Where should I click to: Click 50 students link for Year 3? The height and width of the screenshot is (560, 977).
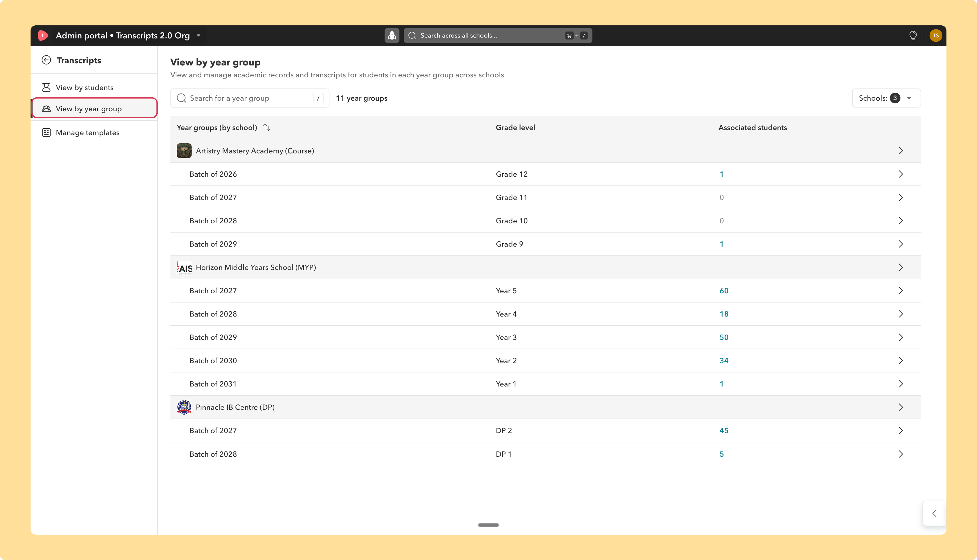(x=724, y=337)
